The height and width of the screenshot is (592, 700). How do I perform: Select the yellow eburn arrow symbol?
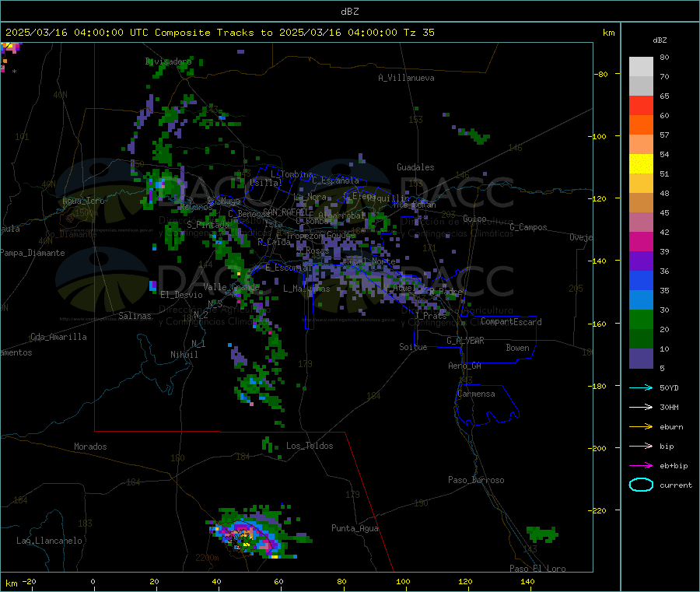641,426
